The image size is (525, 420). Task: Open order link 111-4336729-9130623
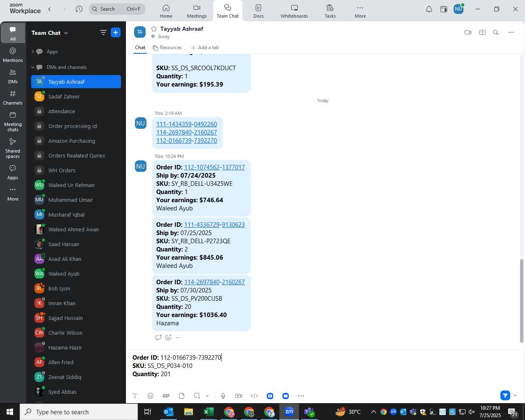(x=215, y=225)
